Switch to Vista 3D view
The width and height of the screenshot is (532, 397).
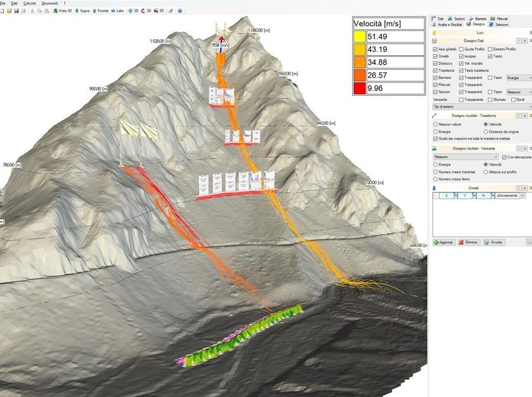[65, 11]
